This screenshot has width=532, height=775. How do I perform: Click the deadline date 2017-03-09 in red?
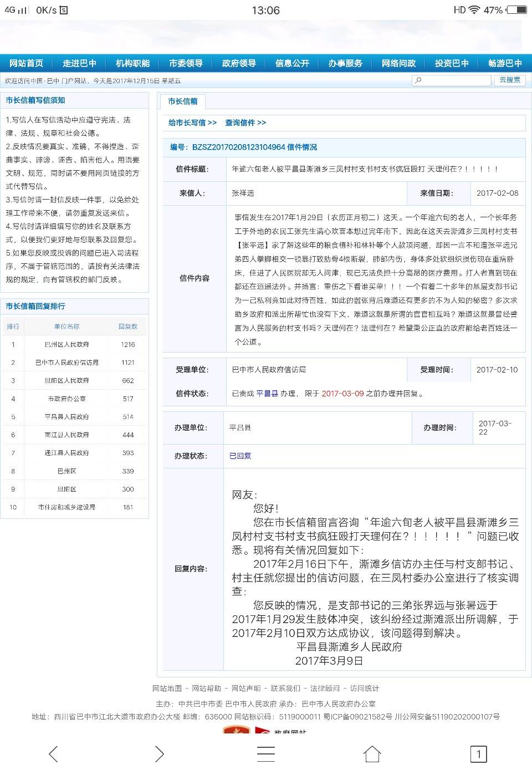click(x=342, y=394)
